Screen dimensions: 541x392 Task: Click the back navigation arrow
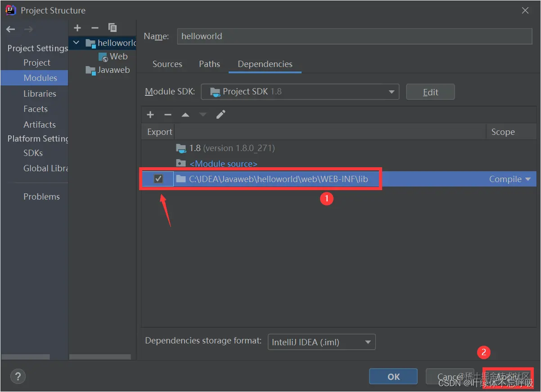11,29
